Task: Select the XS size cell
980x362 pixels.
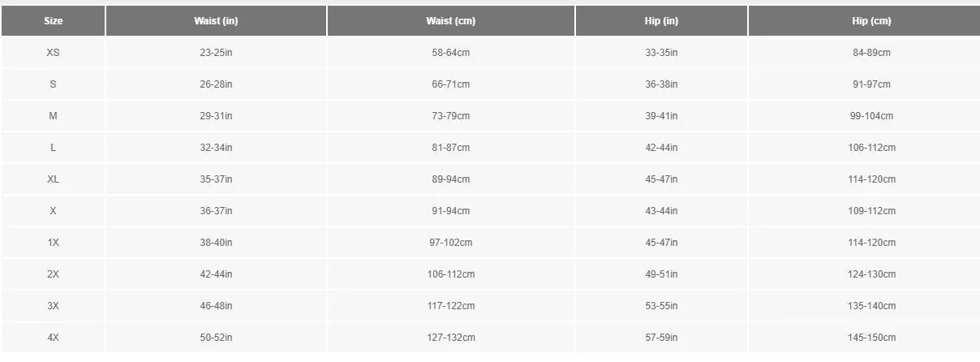Action: point(53,53)
